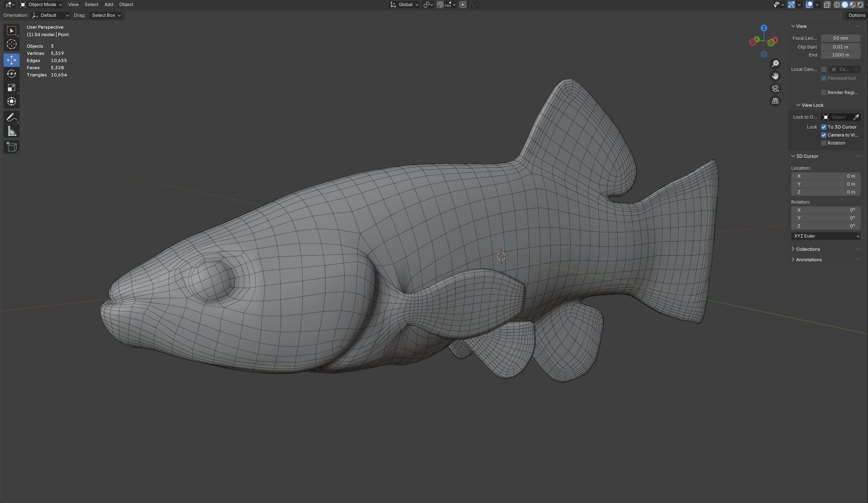Screen dimensions: 868x503
Task: Choose the Annotate pencil tool
Action: coord(11,117)
